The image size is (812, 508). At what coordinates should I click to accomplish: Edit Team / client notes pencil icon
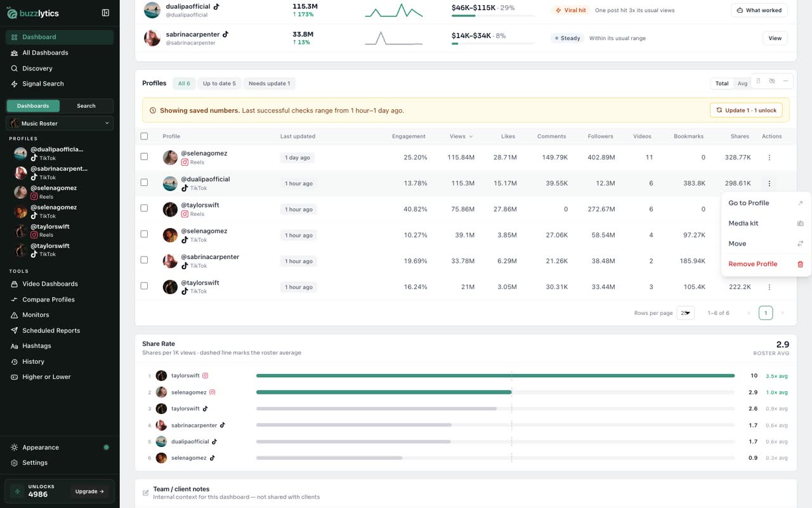[146, 493]
